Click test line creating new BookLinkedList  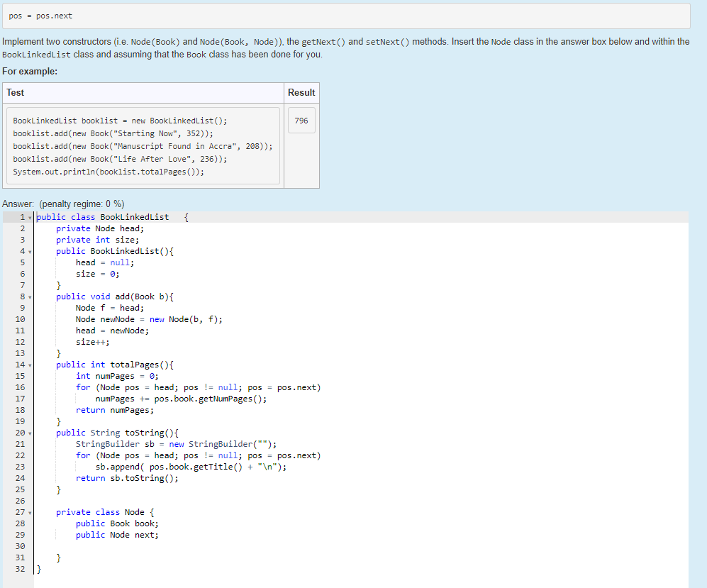120,121
